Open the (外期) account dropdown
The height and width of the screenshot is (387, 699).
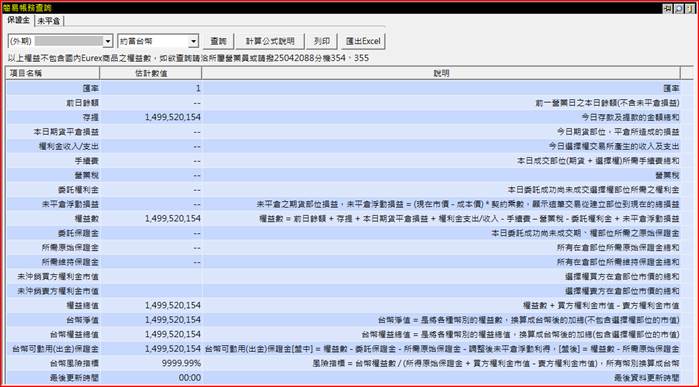108,41
